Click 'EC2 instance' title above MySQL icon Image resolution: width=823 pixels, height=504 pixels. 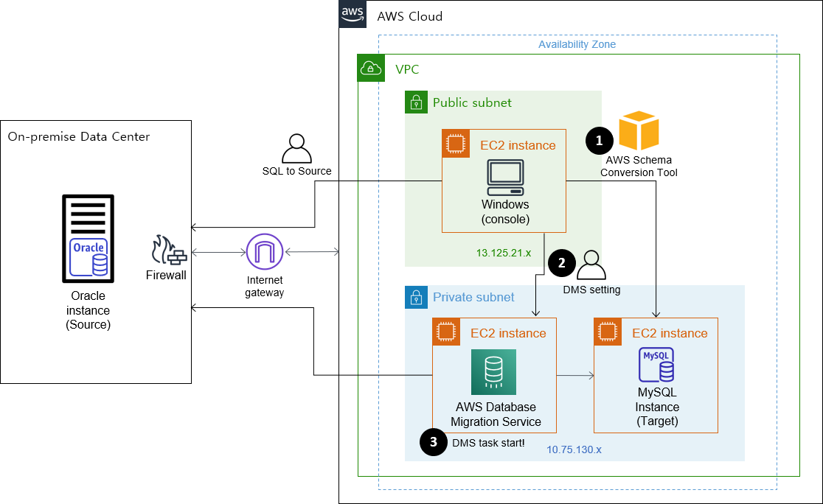[670, 333]
